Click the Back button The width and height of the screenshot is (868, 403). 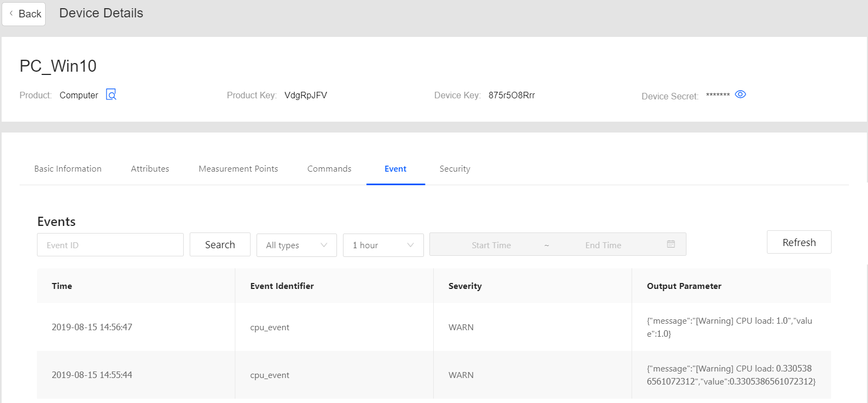pyautogui.click(x=24, y=14)
